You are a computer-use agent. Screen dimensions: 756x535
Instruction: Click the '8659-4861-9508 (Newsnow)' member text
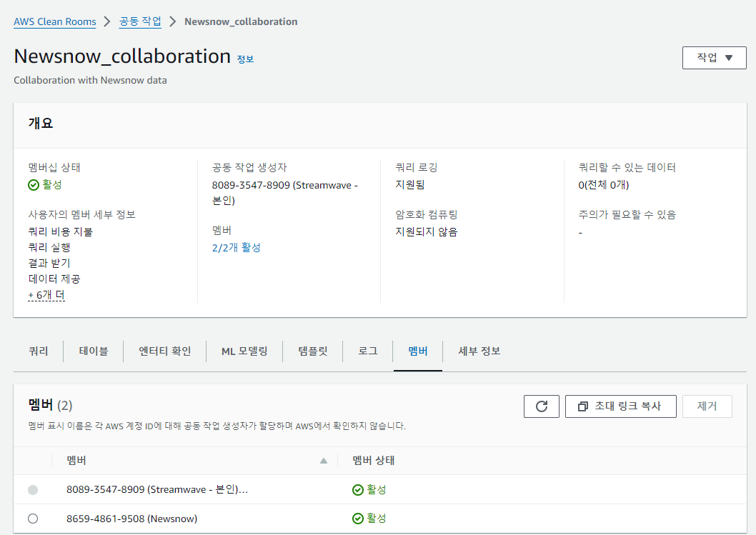click(x=132, y=519)
